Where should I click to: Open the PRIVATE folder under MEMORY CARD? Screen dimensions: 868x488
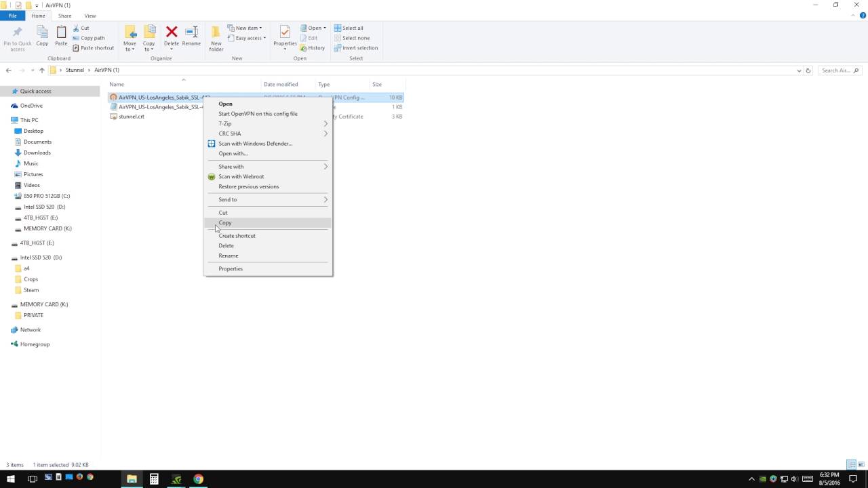[33, 315]
